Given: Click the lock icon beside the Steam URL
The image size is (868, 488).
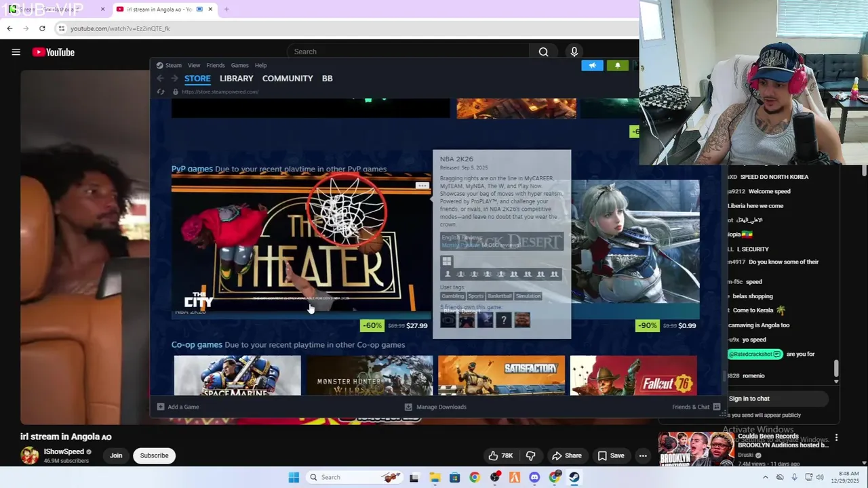Looking at the screenshot, I should [x=176, y=91].
